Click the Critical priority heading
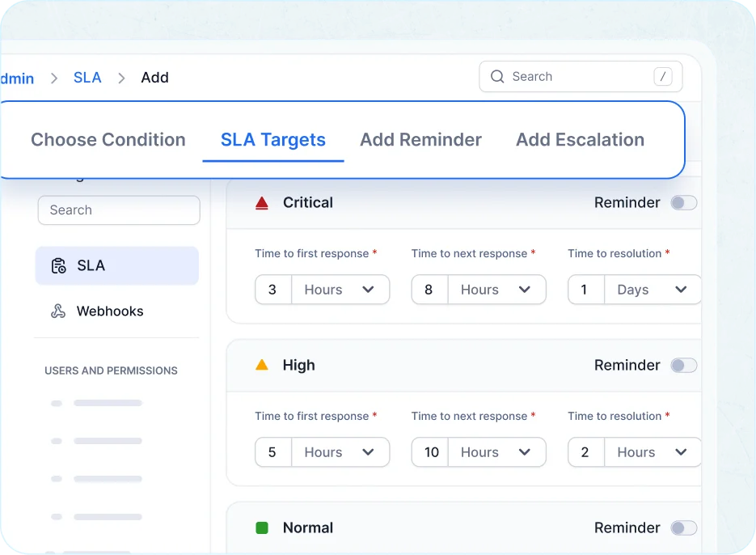756x555 pixels. pyautogui.click(x=307, y=203)
